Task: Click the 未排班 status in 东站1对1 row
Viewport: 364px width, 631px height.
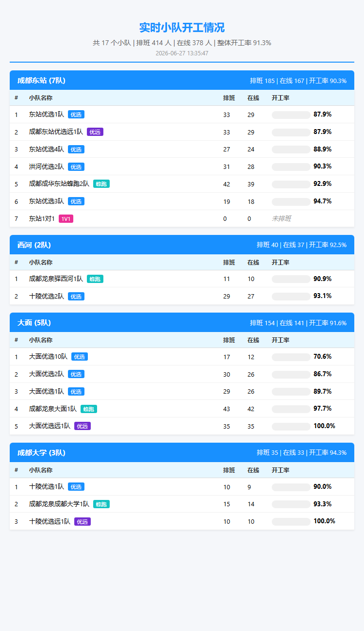Action: coord(281,219)
